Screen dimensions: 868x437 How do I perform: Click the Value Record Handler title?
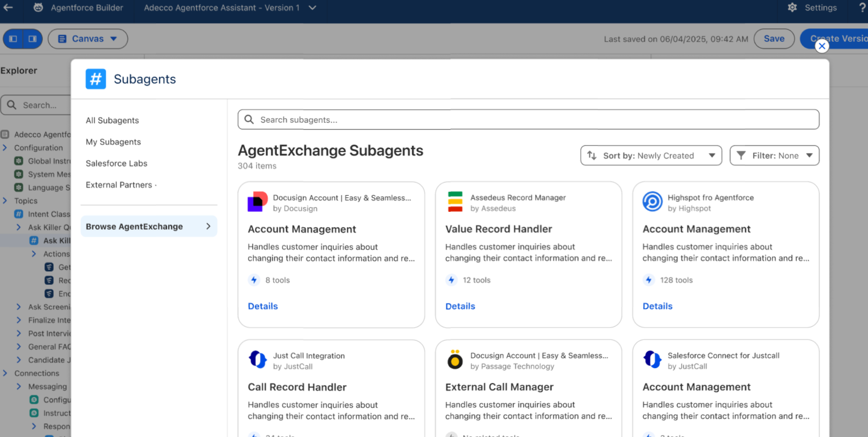coord(499,229)
